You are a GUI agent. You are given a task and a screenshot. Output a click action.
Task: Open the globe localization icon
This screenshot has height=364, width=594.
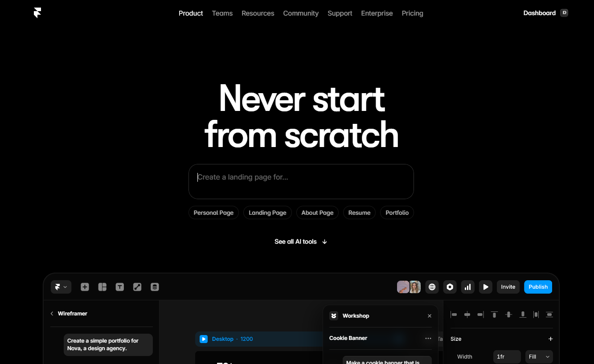pos(432,287)
